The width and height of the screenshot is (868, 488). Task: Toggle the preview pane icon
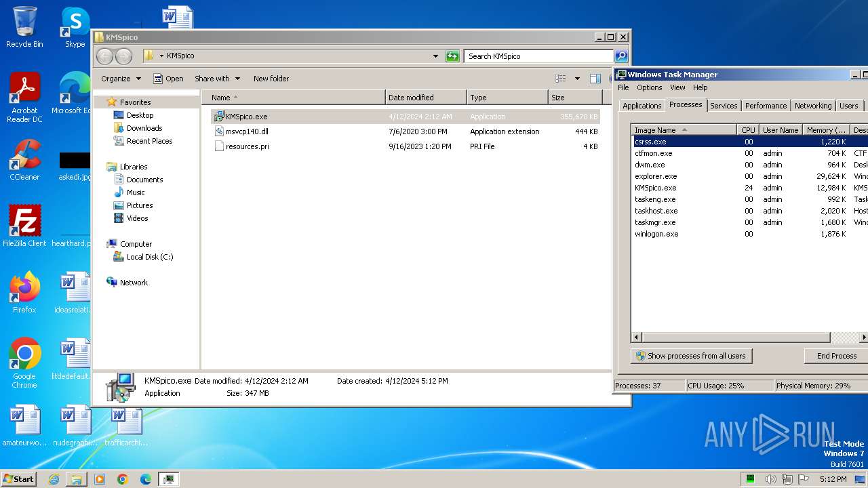(595, 79)
